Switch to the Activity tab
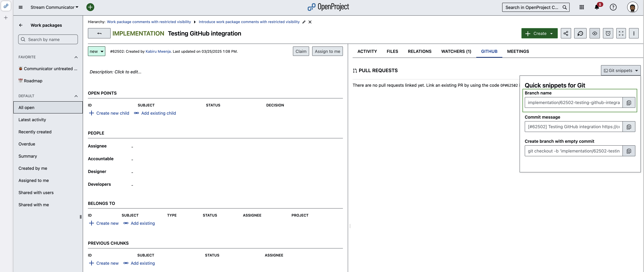644x272 pixels. 367,51
